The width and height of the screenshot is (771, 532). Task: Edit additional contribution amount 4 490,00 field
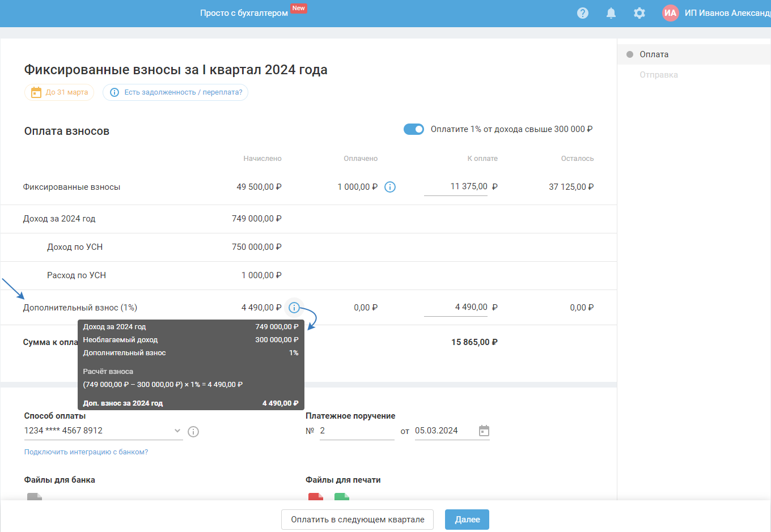(x=456, y=308)
